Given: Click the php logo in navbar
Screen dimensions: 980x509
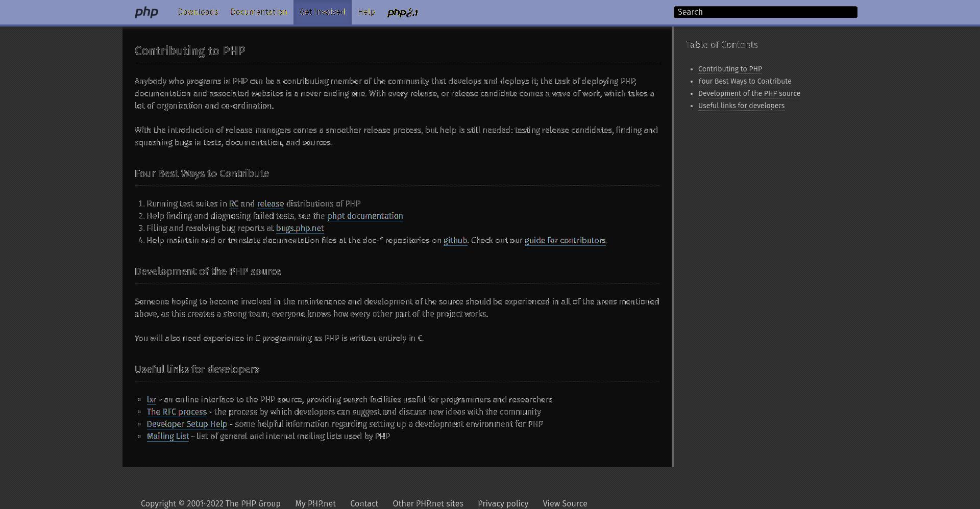Looking at the screenshot, I should 146,12.
